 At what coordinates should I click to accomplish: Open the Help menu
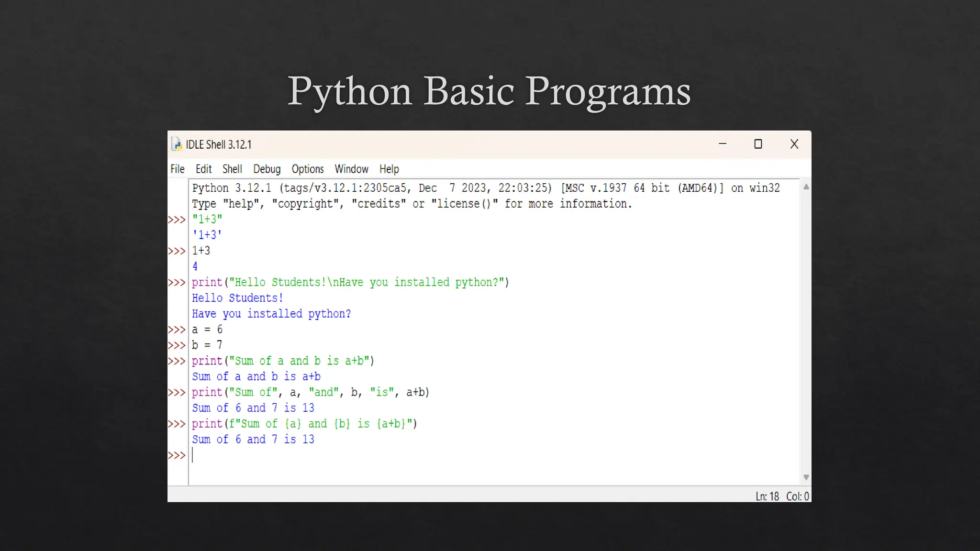point(389,169)
